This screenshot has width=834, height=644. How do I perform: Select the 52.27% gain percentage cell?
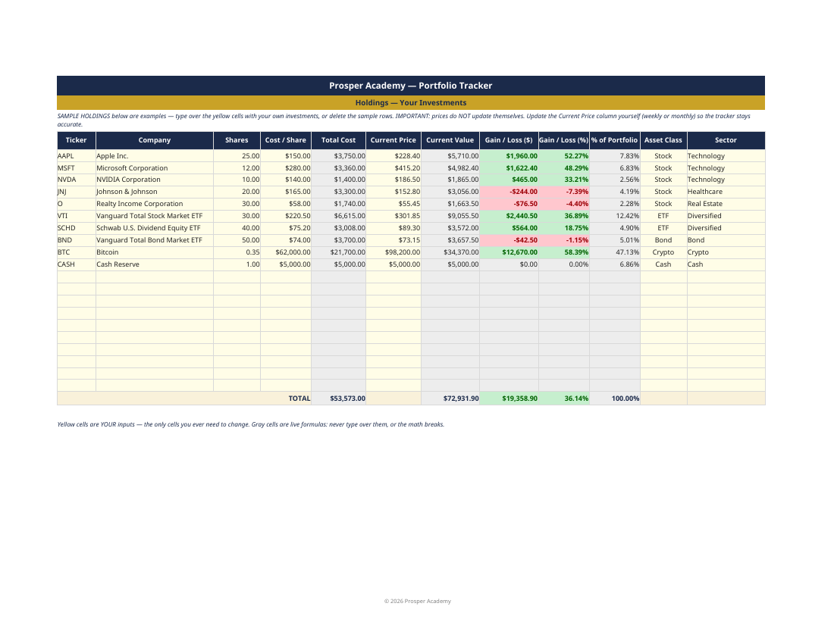[564, 155]
